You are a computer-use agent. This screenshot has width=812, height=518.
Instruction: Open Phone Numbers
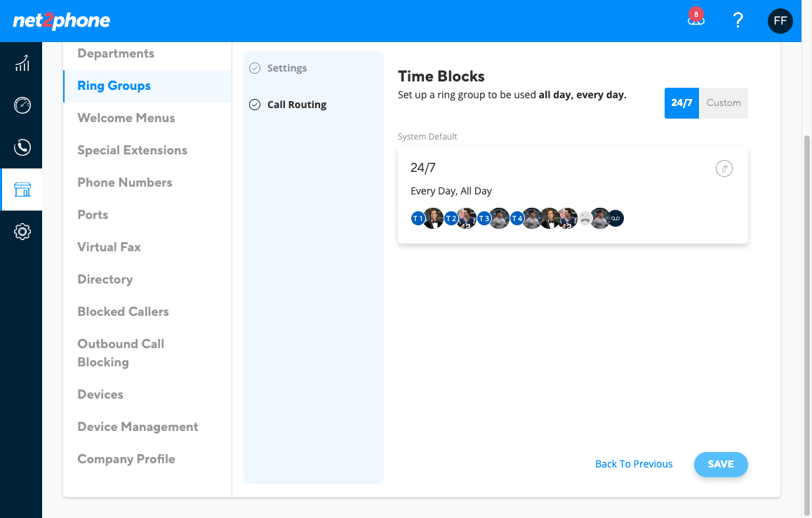pyautogui.click(x=125, y=182)
